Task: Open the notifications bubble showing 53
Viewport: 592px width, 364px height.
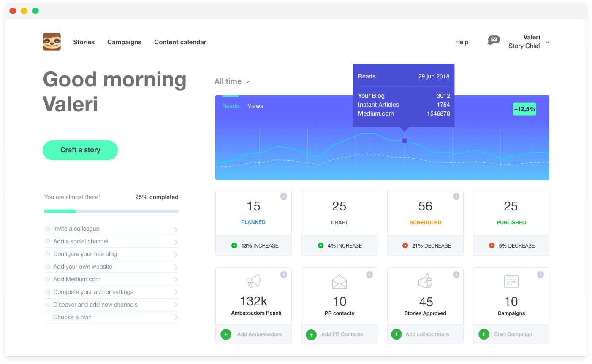Action: click(x=493, y=40)
